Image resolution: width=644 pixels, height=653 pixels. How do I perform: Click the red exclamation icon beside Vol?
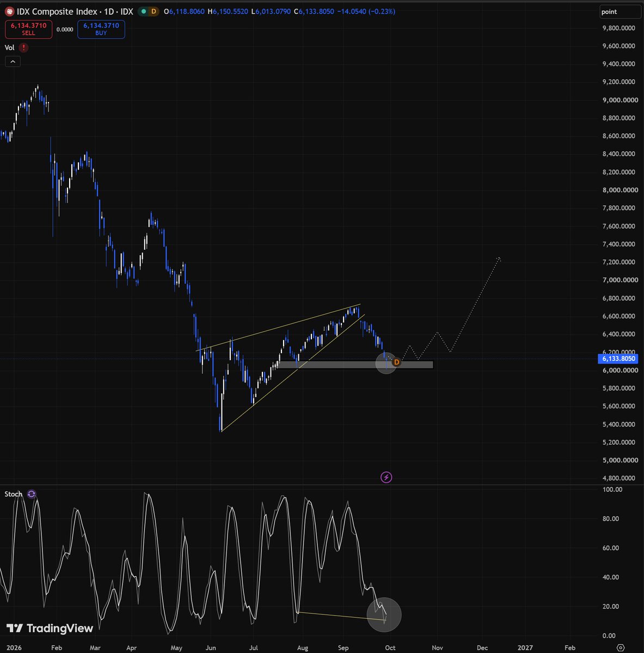pyautogui.click(x=23, y=47)
